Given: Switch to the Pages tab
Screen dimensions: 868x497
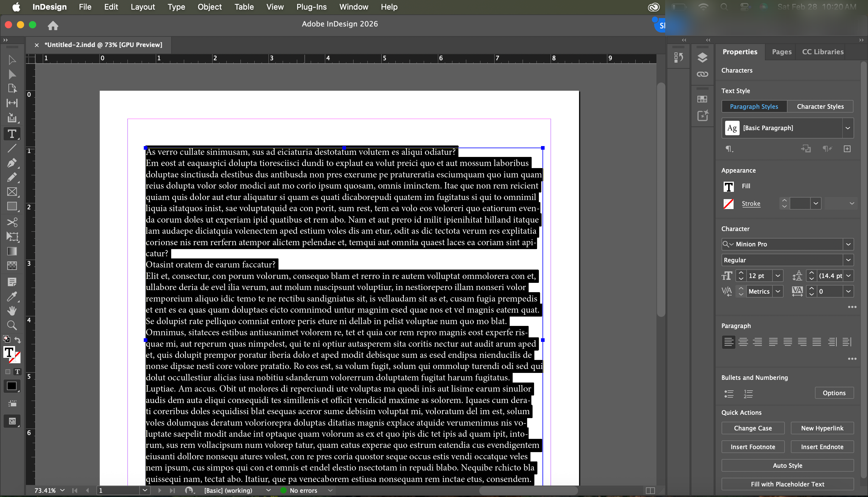Looking at the screenshot, I should click(x=781, y=52).
